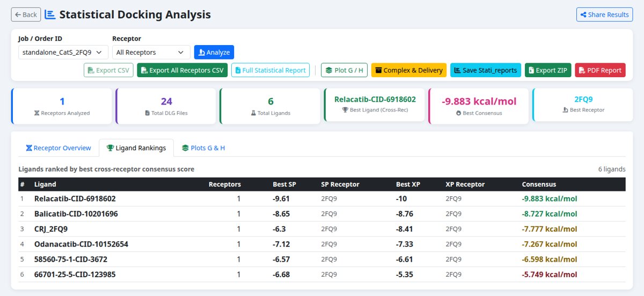644x296 pixels.
Task: Select ligand Odanacatib-CID-10152654 row
Action: 322,244
